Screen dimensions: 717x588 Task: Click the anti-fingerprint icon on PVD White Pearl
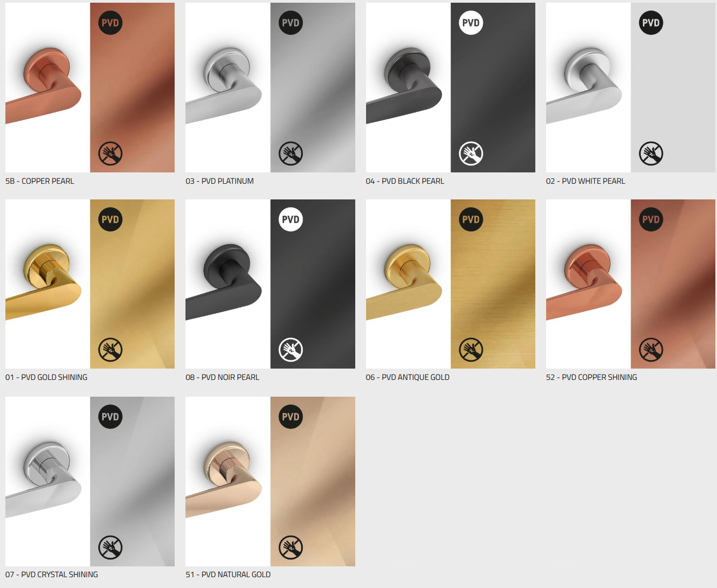(x=651, y=153)
